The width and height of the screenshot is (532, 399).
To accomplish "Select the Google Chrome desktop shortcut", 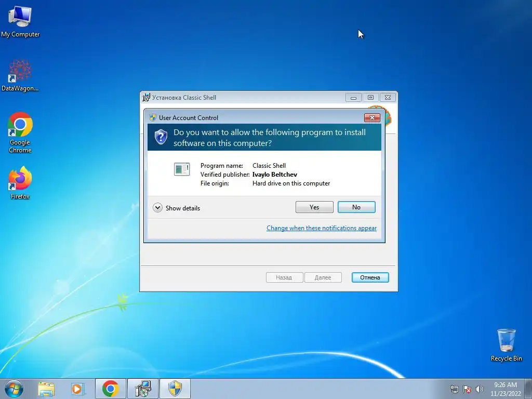I will [20, 132].
